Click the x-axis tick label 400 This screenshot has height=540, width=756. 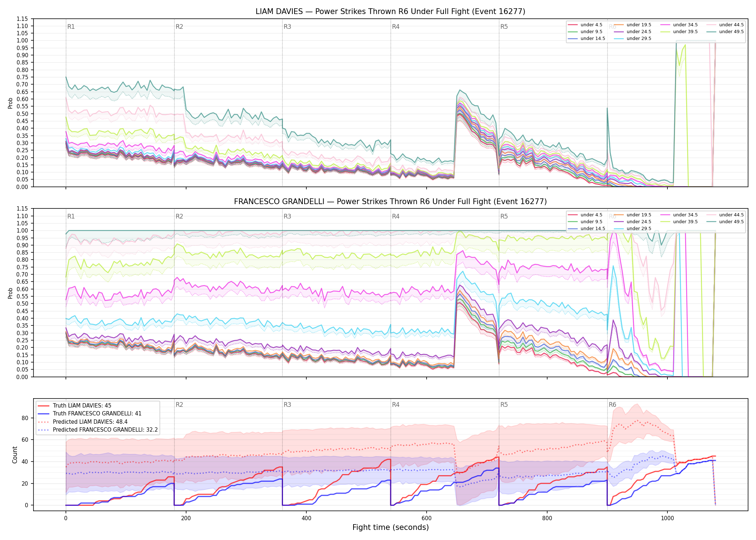(x=306, y=518)
